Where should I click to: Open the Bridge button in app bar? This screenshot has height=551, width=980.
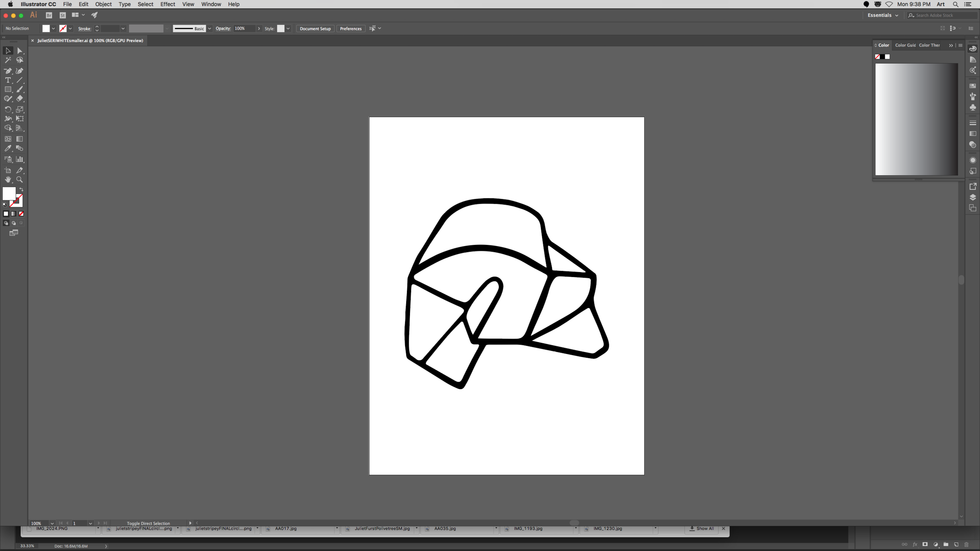(49, 15)
